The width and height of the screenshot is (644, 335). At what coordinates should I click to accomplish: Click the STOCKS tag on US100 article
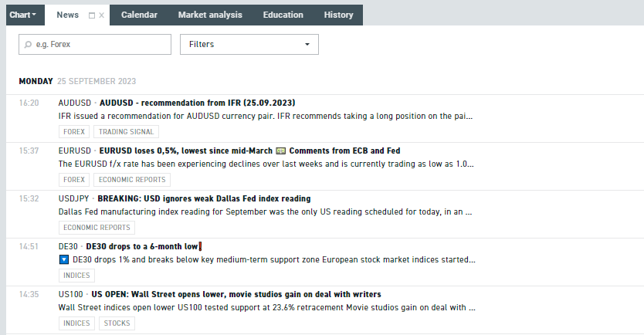[x=117, y=323]
